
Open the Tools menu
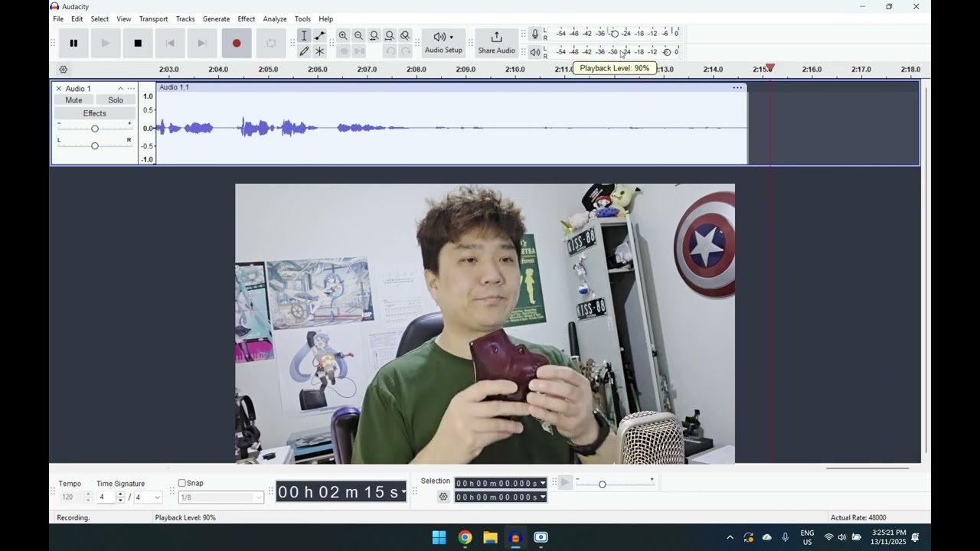pyautogui.click(x=302, y=19)
